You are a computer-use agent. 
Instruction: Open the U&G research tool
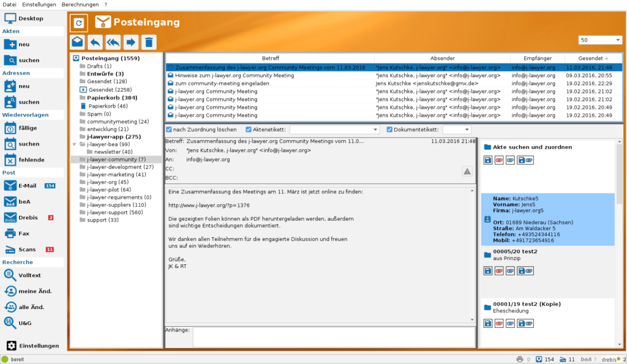tap(18, 323)
